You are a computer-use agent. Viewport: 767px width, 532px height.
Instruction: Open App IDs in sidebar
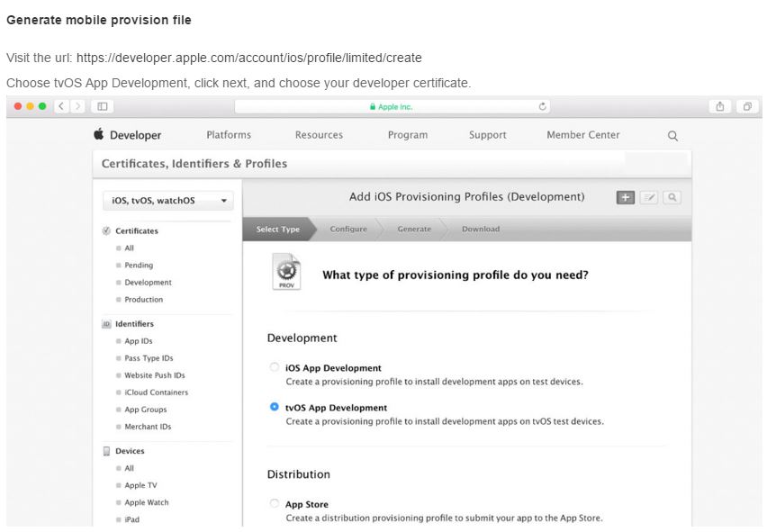(139, 341)
